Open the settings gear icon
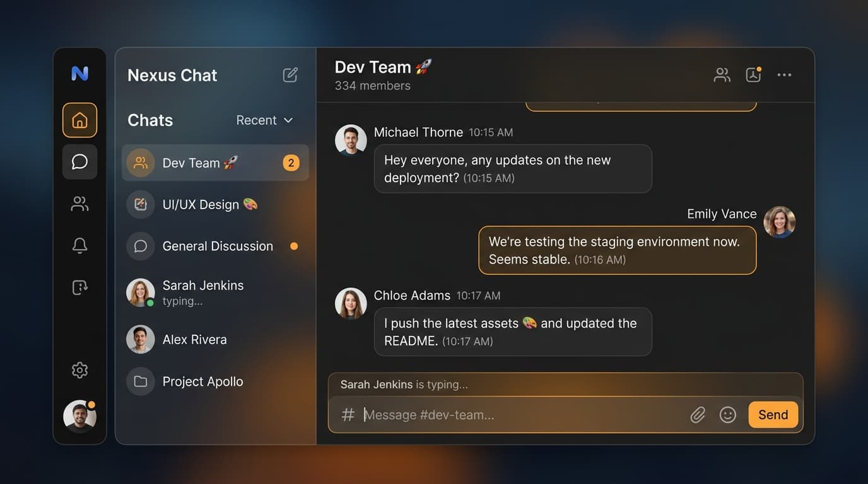The width and height of the screenshot is (868, 484). point(79,370)
